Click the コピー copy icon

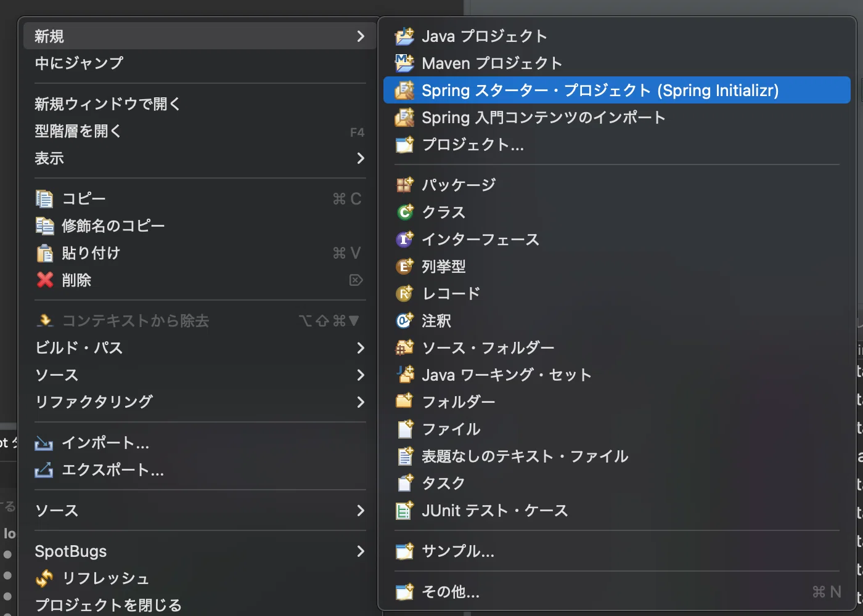(44, 198)
